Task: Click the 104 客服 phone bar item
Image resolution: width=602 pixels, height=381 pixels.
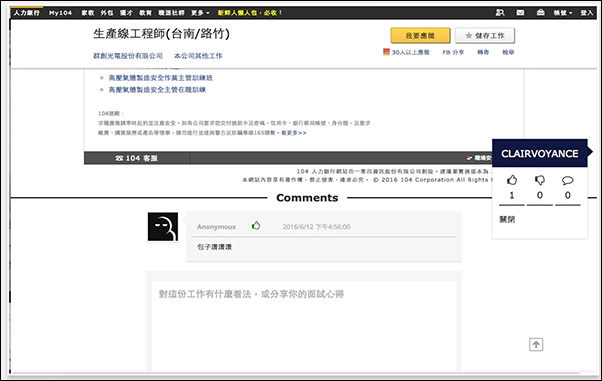Action: pyautogui.click(x=137, y=158)
